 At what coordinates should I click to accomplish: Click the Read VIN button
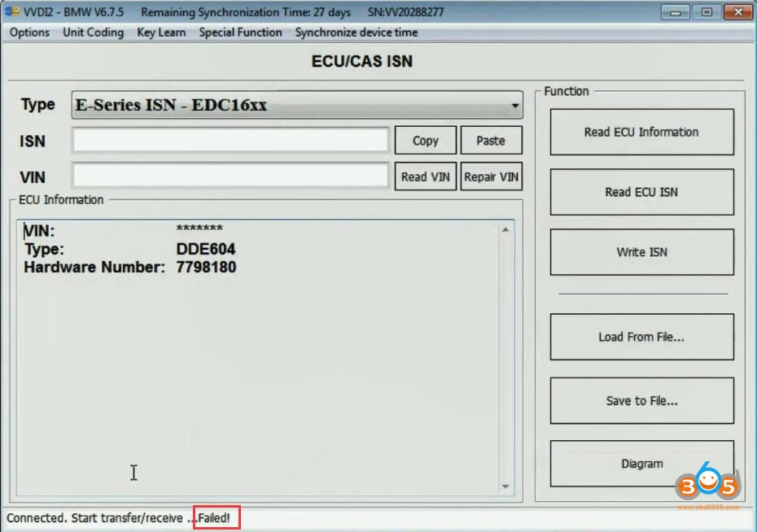pyautogui.click(x=426, y=177)
